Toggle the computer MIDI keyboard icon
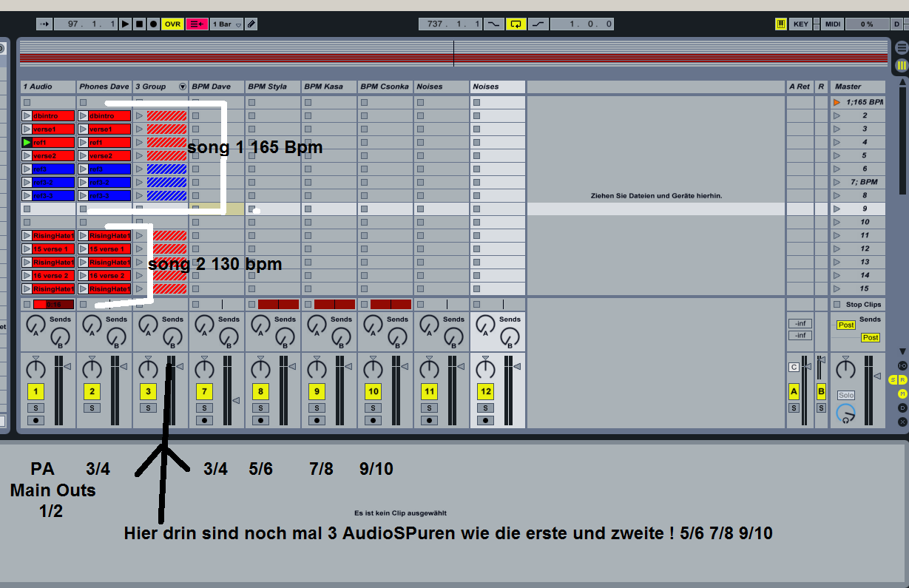Image resolution: width=909 pixels, height=588 pixels. [781, 24]
